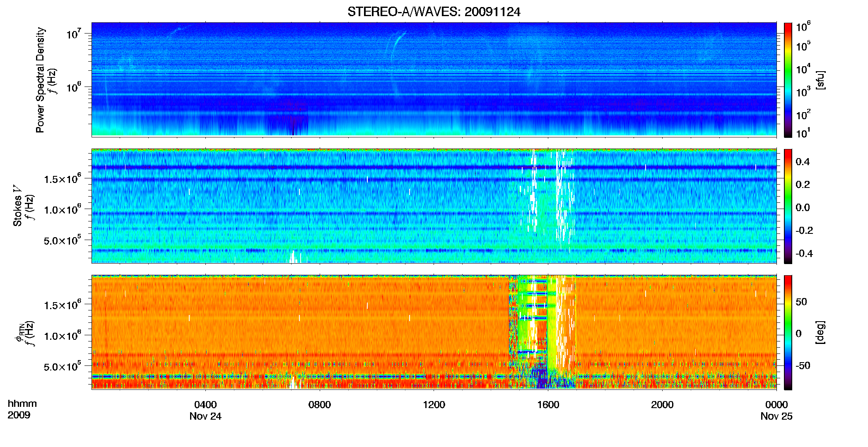This screenshot has width=868, height=447.
Task: Click the 10^6 tick label on the top panel frequency axis
Action: [x=74, y=87]
